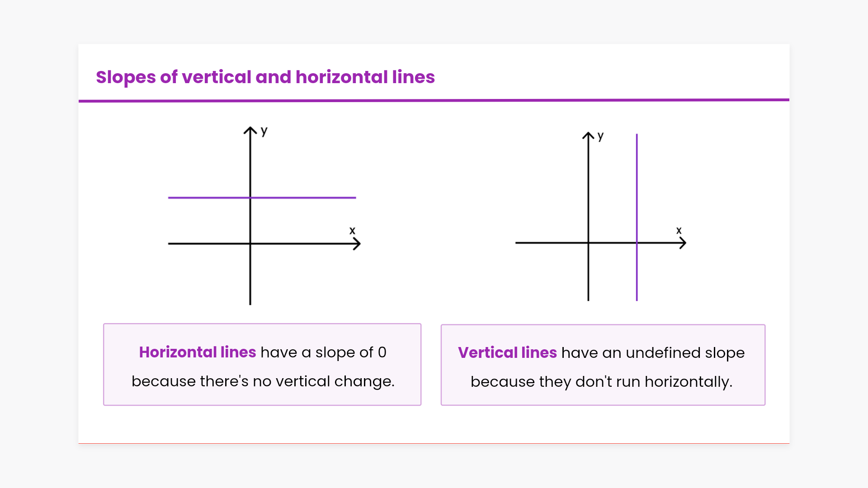Click the purple divider line under the title
Image resolution: width=868 pixels, height=488 pixels.
click(x=434, y=100)
